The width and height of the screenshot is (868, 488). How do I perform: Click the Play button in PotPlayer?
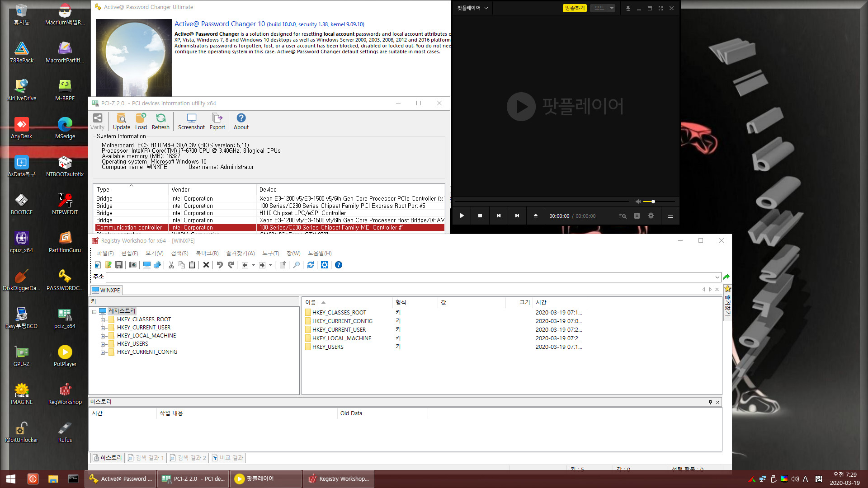pos(462,216)
